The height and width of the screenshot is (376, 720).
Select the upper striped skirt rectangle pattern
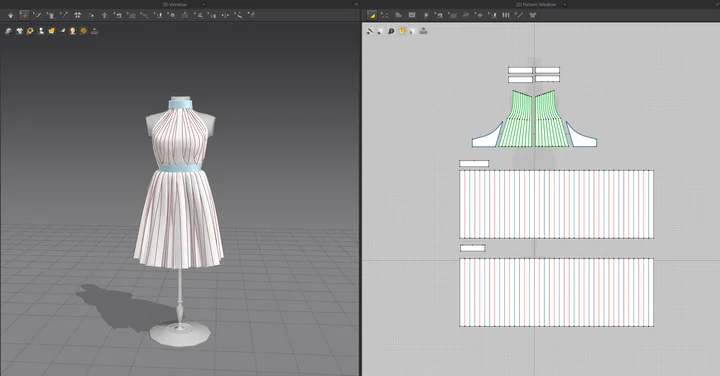557,204
